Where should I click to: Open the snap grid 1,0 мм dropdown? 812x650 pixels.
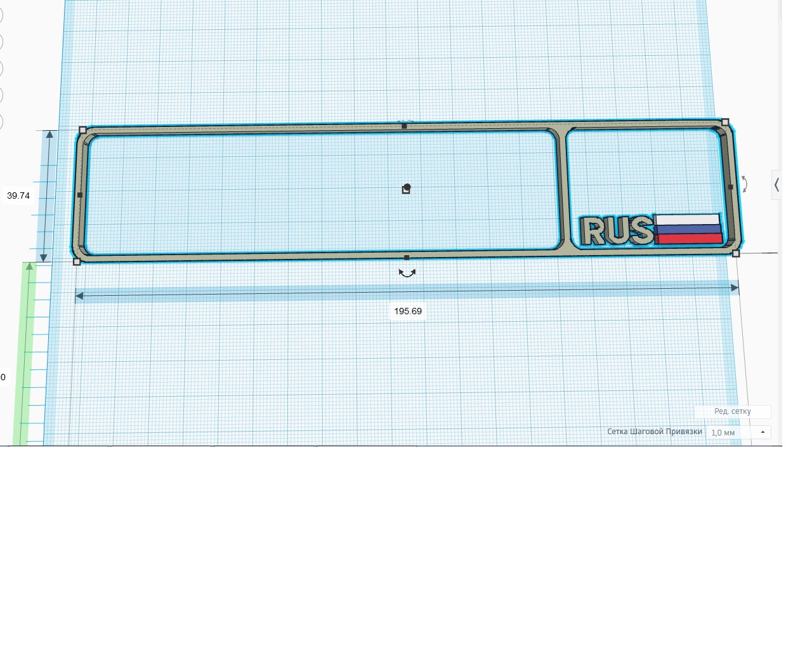[x=738, y=432]
